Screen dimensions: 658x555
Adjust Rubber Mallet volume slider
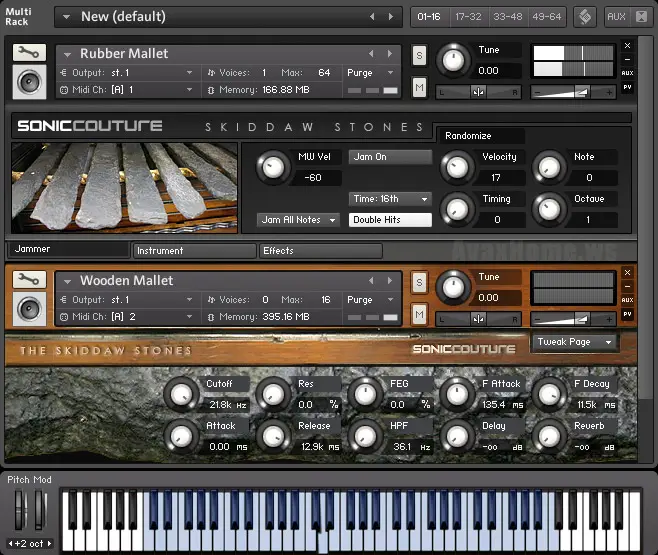574,92
